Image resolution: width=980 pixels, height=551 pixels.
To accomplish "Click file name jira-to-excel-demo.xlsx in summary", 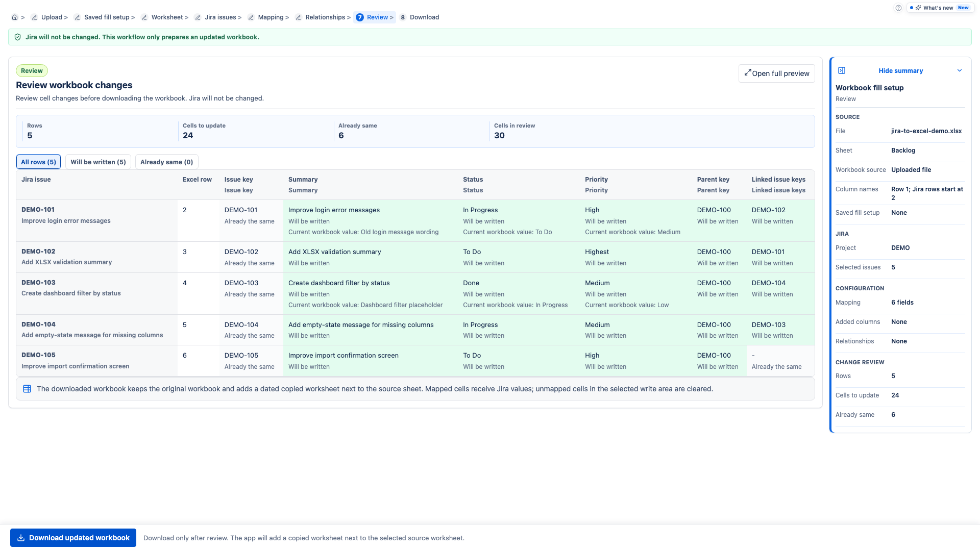I will coord(926,131).
